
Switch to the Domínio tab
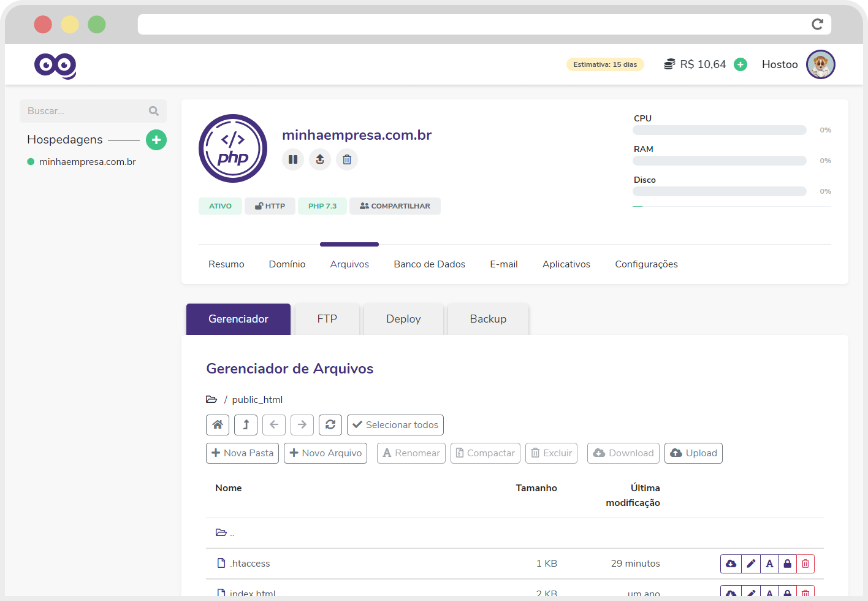(287, 264)
